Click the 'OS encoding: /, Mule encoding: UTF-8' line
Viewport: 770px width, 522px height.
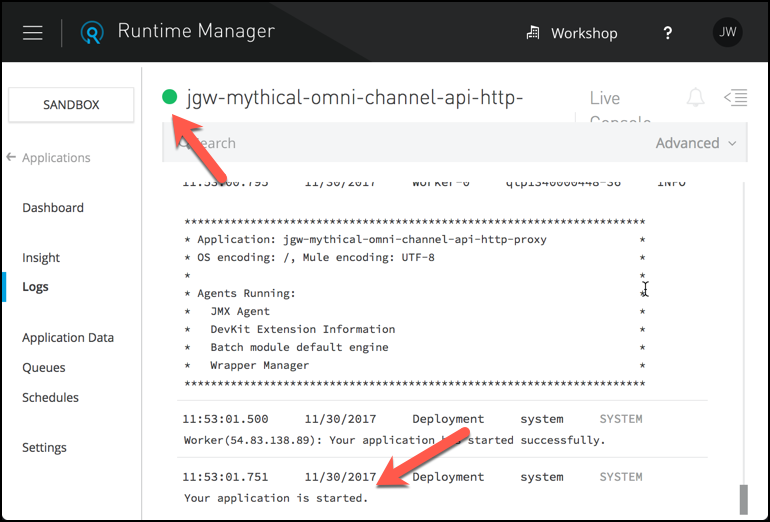click(x=316, y=257)
